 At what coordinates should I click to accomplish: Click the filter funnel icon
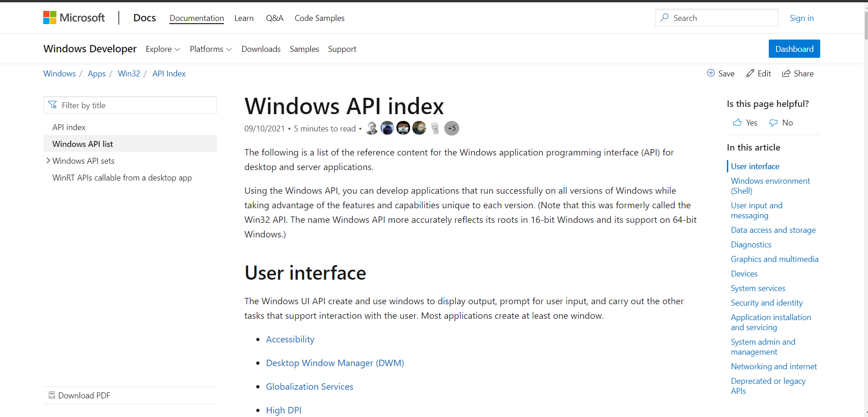click(x=53, y=105)
